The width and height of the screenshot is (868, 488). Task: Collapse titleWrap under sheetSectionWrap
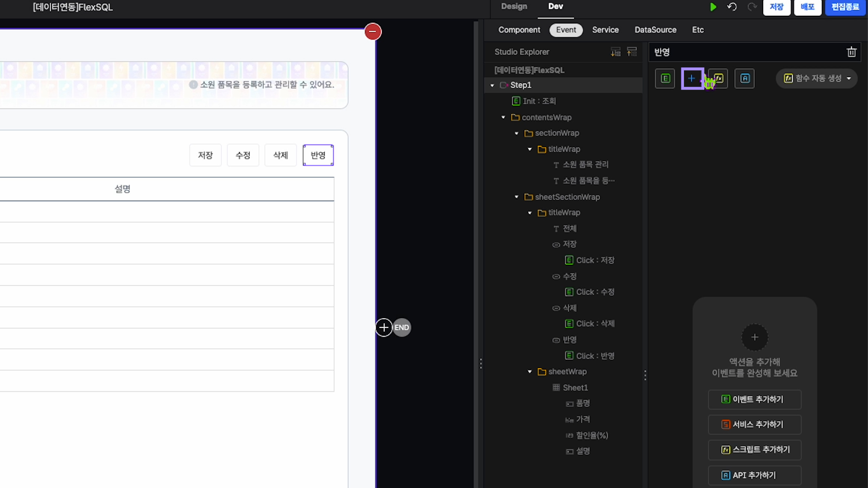click(530, 213)
